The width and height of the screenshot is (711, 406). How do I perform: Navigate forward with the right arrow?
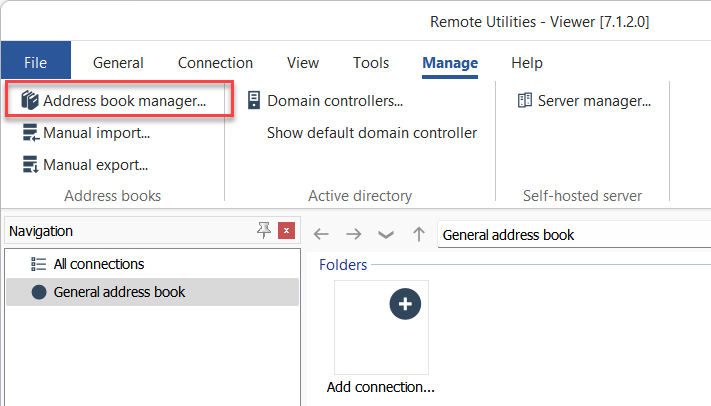[354, 234]
